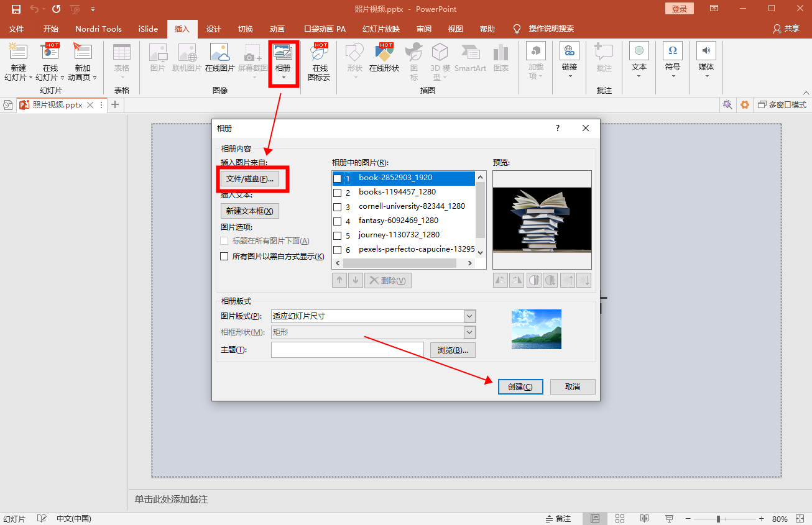This screenshot has width=812, height=525.
Task: Click the Save icon in the title bar
Action: (x=16, y=9)
